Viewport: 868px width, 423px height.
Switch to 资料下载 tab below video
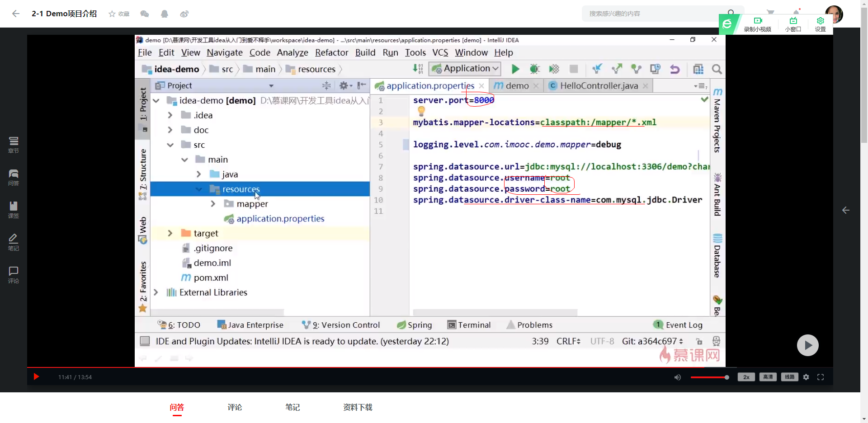[x=358, y=407]
